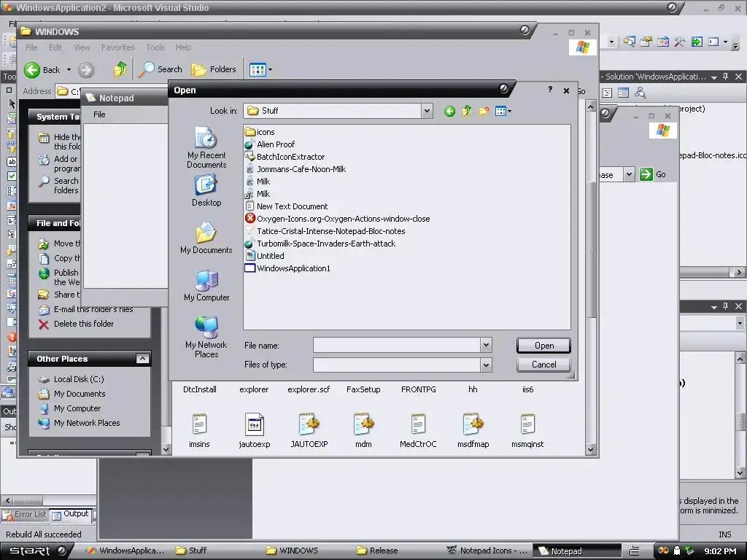Viewport: 747px width, 560px height.
Task: Select New Text Document file
Action: tap(286, 206)
